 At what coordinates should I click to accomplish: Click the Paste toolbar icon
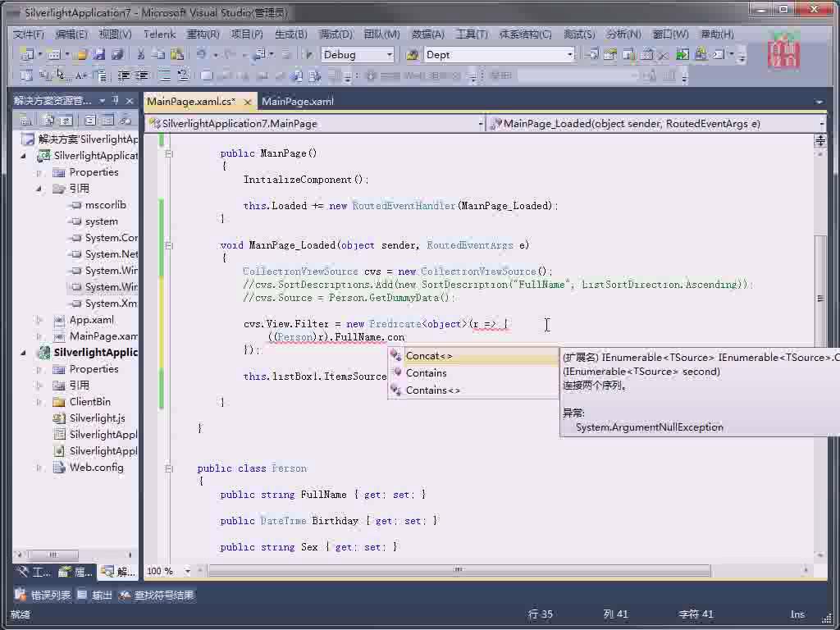[177, 54]
